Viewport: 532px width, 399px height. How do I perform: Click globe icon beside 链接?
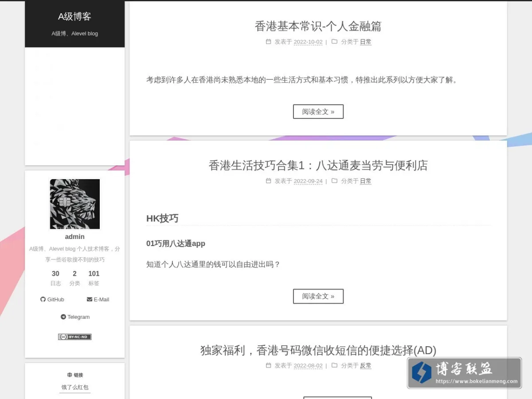(70, 375)
